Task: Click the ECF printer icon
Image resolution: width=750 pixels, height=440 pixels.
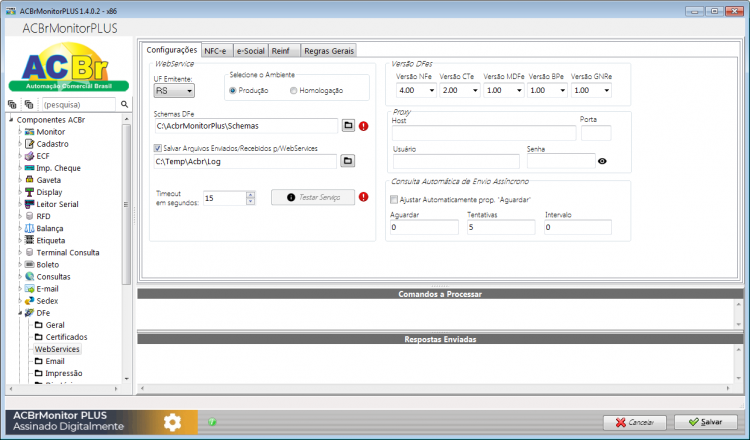Action: point(30,156)
